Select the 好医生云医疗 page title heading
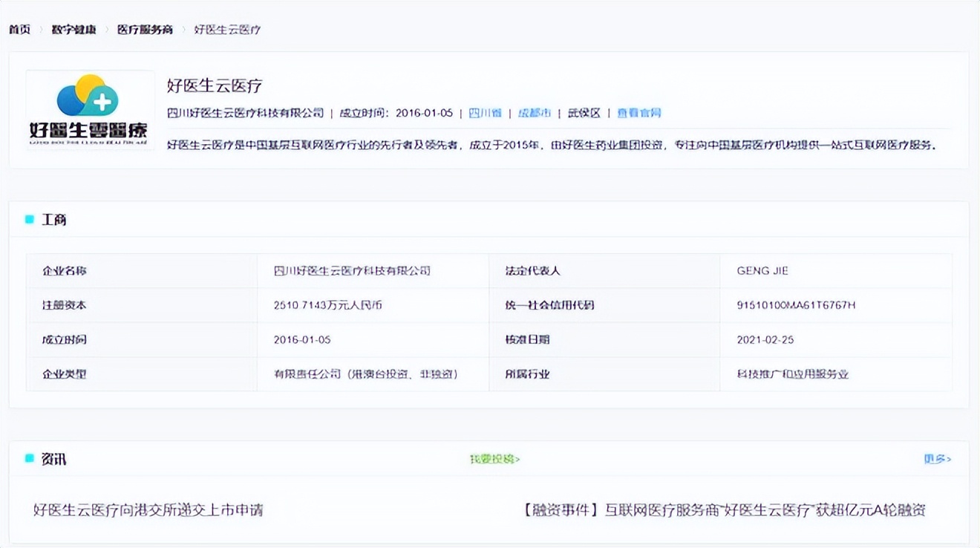980x548 pixels. [215, 85]
